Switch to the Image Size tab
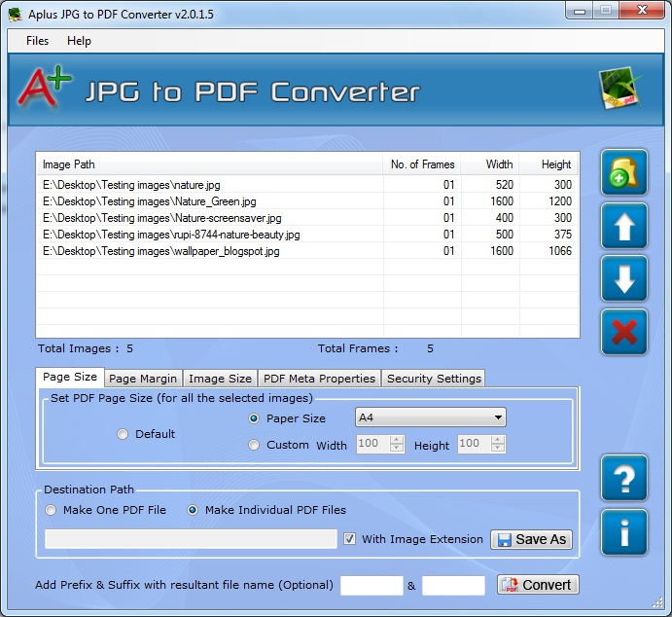Screen dimensions: 672x617 point(220,379)
